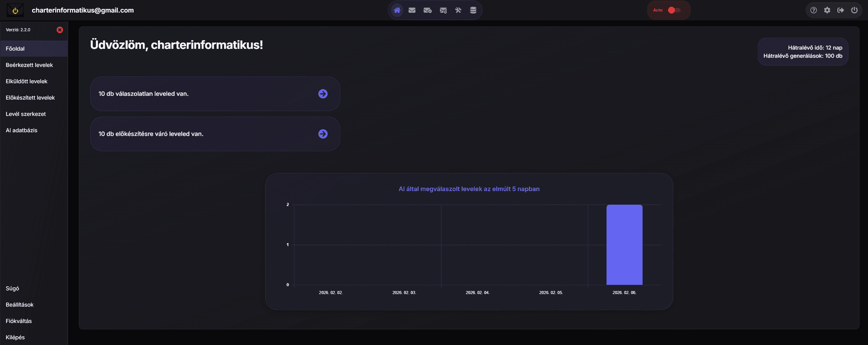
Task: Click the account switch arrow icon
Action: click(x=840, y=10)
